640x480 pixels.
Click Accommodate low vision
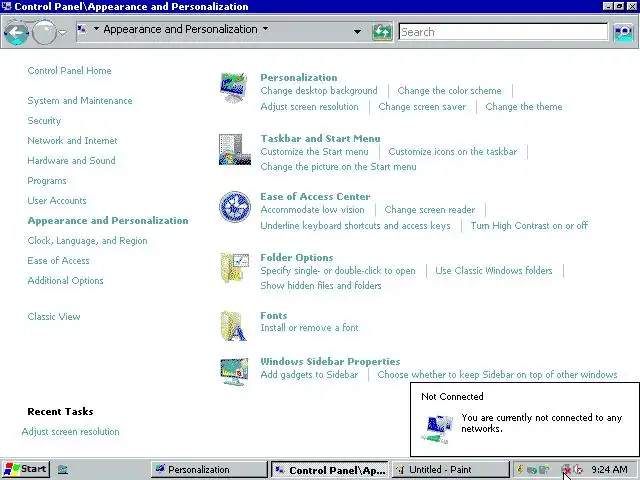coord(312,209)
